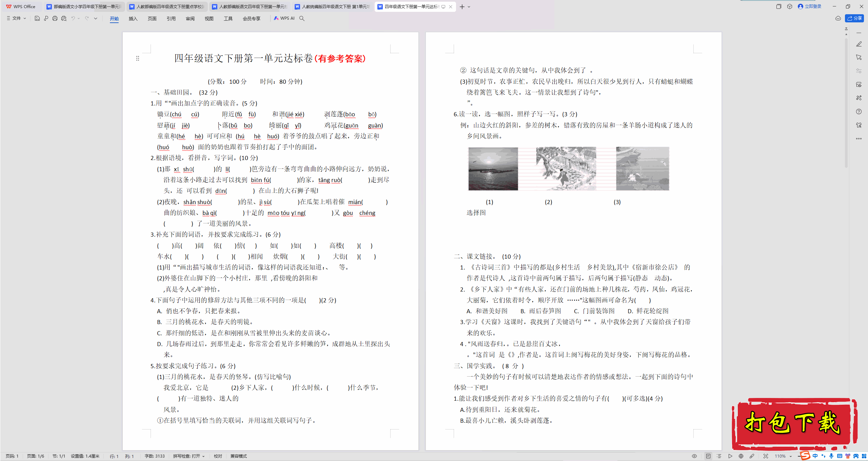The image size is (868, 461).
Task: Open the properties sliders panel in sidebar
Action: click(859, 71)
